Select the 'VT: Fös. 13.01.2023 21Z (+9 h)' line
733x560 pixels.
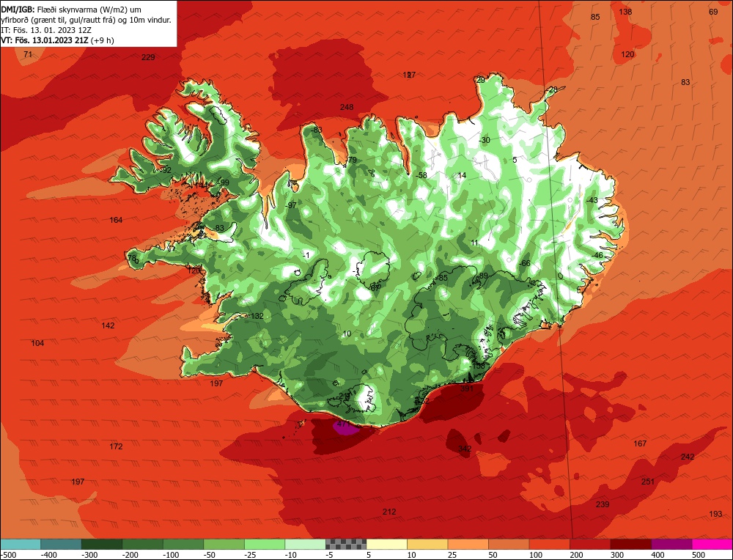tap(57, 40)
